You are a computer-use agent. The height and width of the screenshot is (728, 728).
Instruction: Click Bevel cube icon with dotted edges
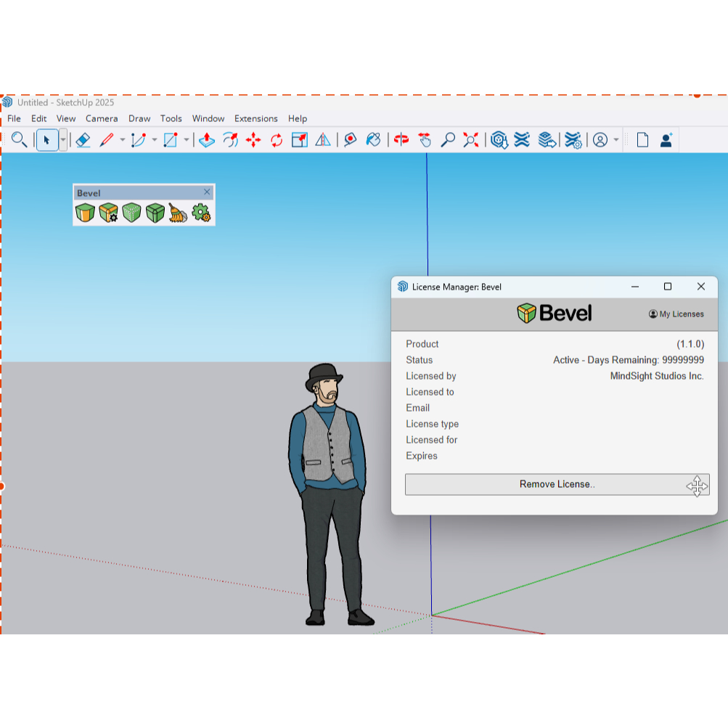(132, 213)
